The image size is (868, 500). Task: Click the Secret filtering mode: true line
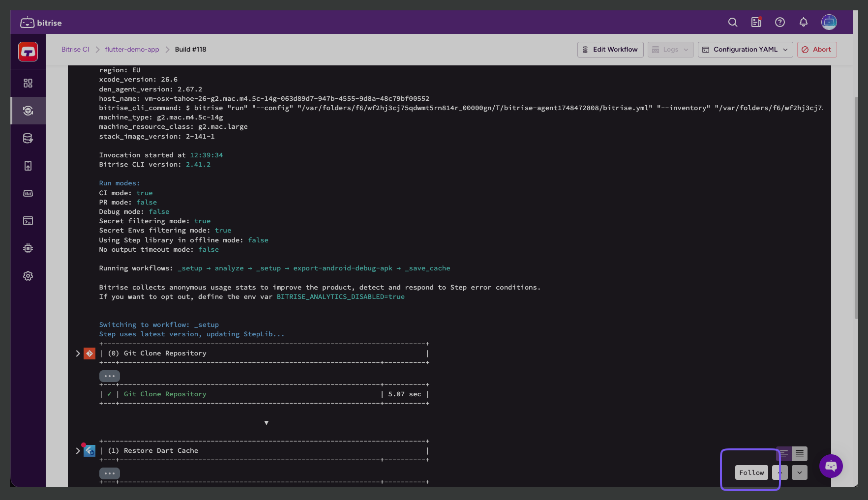tap(155, 221)
